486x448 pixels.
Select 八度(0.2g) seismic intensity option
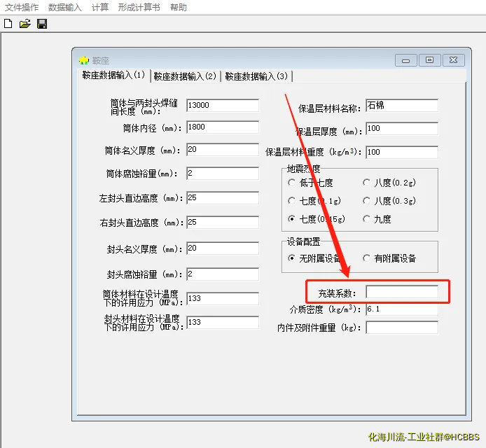point(389,183)
